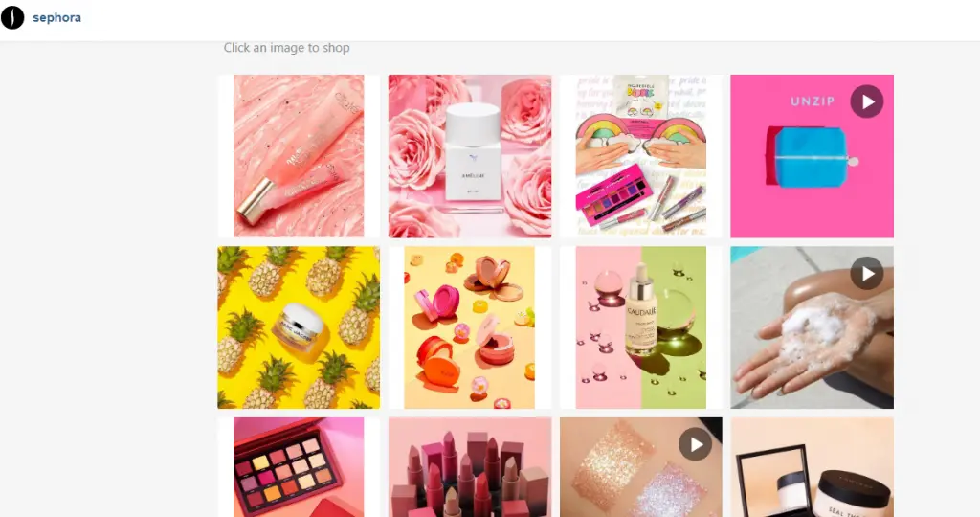The height and width of the screenshot is (517, 980).
Task: Open the pineapple cream jar image
Action: (299, 327)
